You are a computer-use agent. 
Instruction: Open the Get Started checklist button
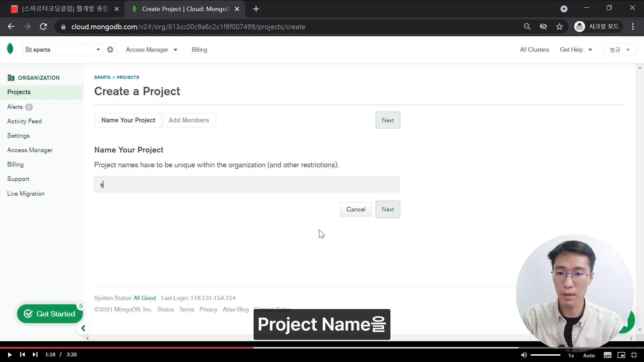tap(50, 314)
